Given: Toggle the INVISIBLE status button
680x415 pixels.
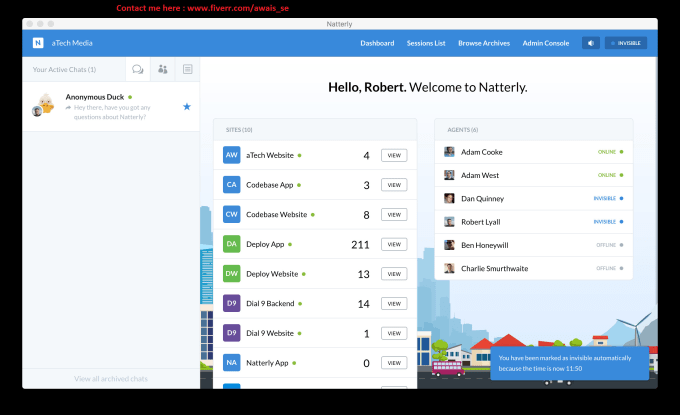Looking at the screenshot, I should pyautogui.click(x=626, y=43).
